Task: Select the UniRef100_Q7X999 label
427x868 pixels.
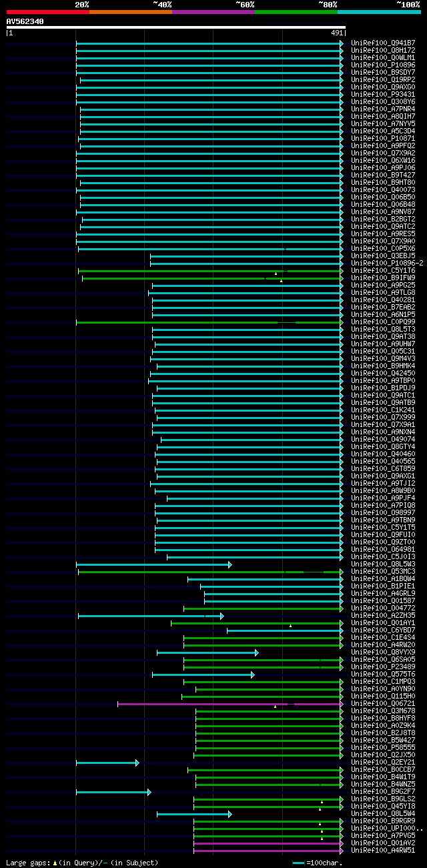Action: pyautogui.click(x=383, y=417)
